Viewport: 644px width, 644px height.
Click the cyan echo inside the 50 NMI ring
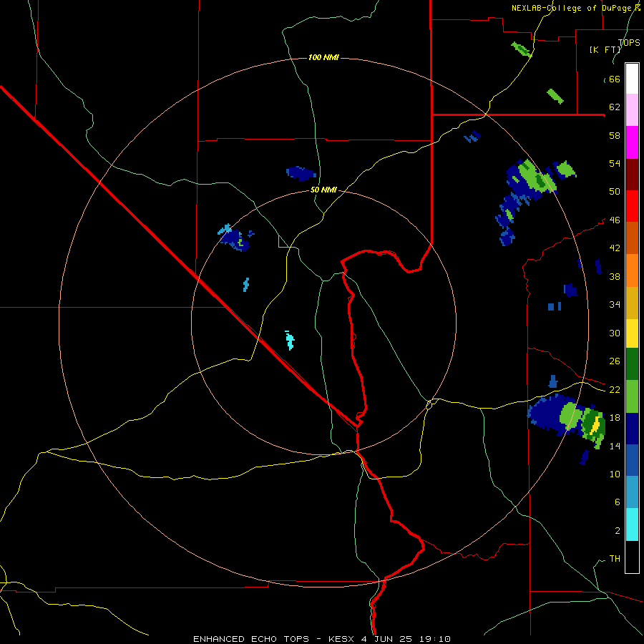tap(290, 341)
